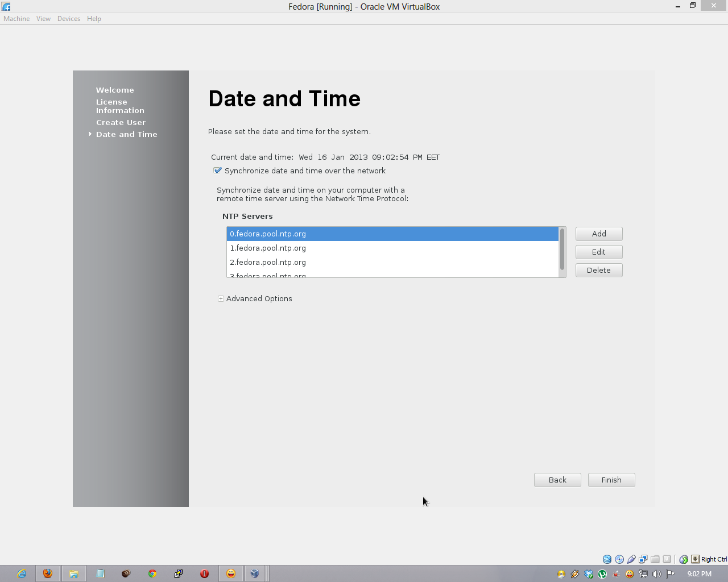Click the VirtualBox title bar icon
This screenshot has width=728, height=582.
click(6, 6)
